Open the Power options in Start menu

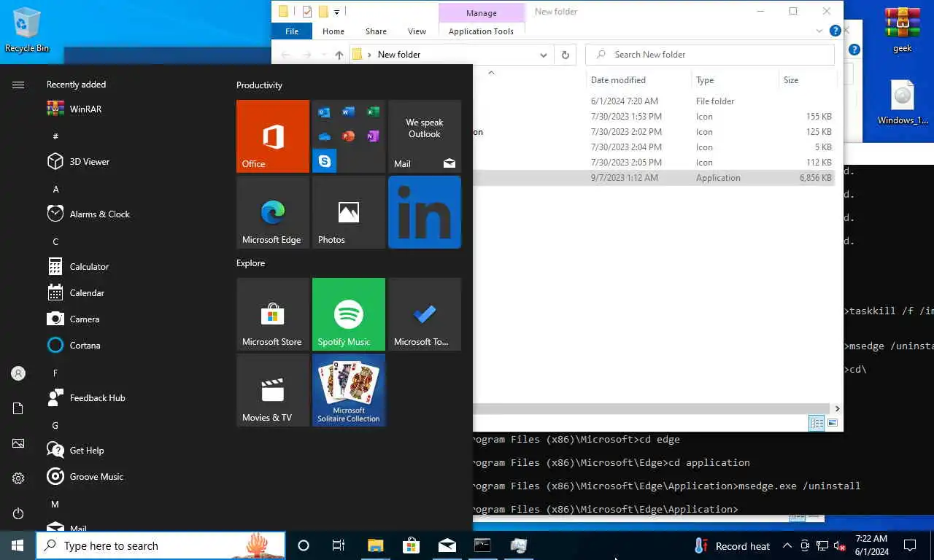[18, 514]
